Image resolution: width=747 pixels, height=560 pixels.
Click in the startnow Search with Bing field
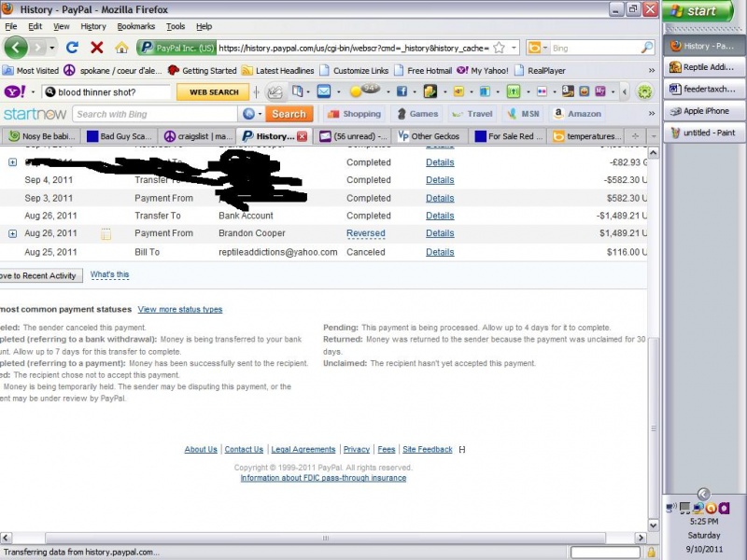[155, 114]
